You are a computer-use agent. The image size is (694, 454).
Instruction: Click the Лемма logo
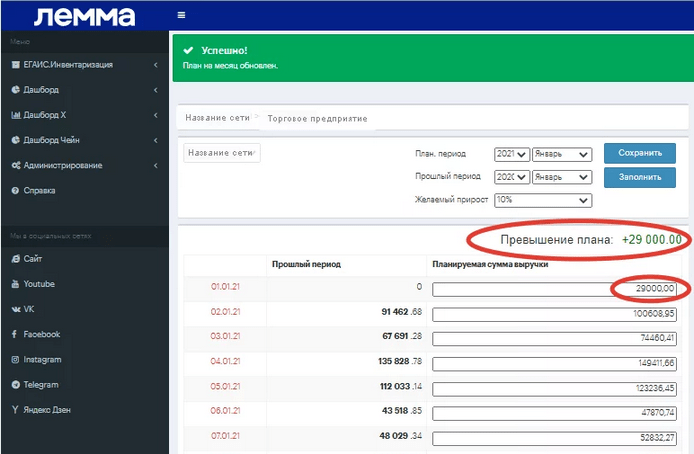click(x=85, y=17)
